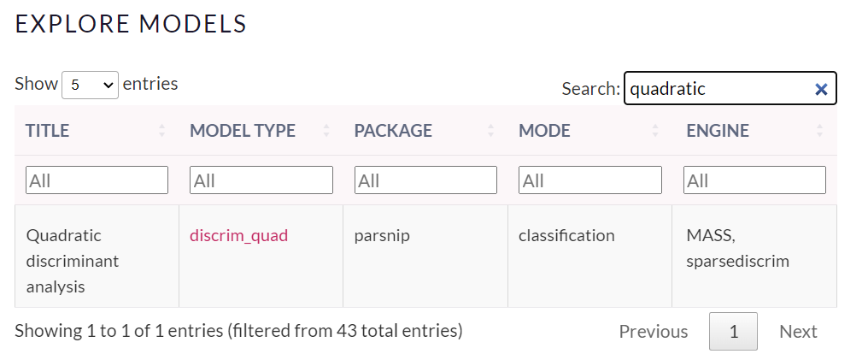Click the sort arrows in the Mode column
868x360 pixels.
(655, 131)
